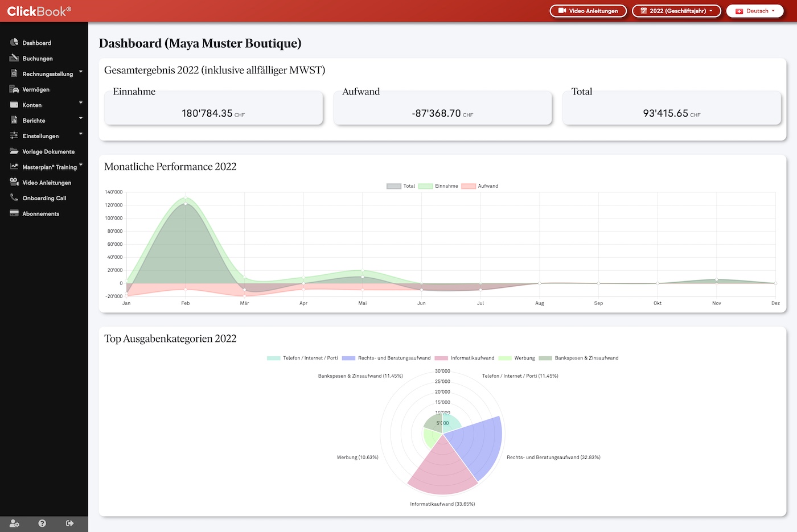Expand the Einstellungen submenu arrow

[81, 134]
